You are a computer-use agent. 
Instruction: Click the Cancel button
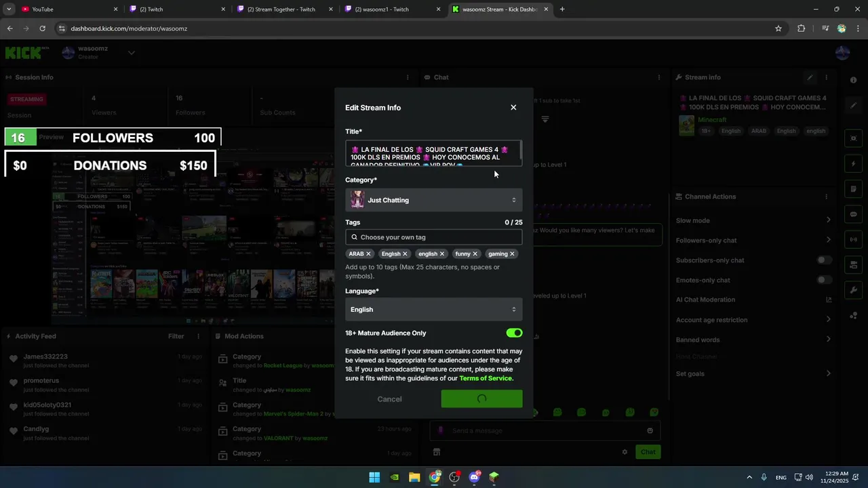tap(389, 399)
